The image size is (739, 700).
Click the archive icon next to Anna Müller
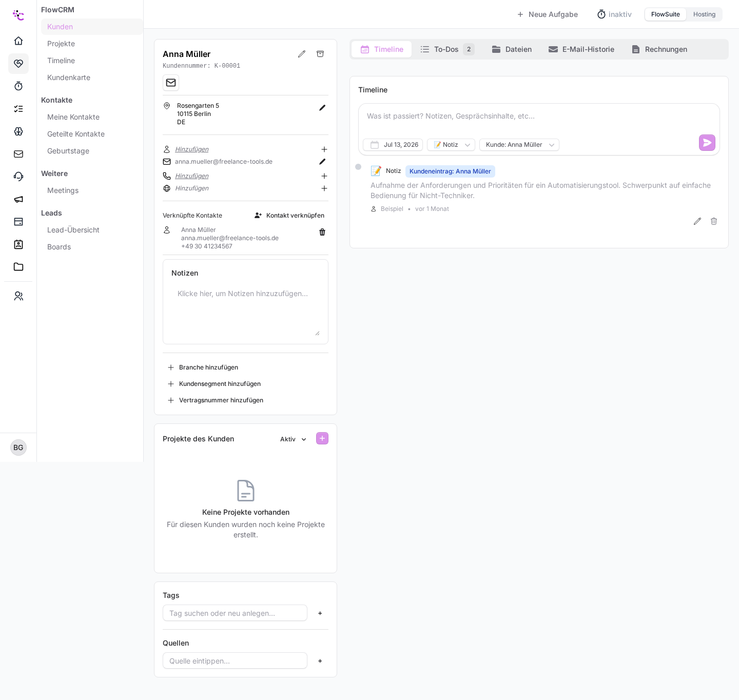coord(320,54)
